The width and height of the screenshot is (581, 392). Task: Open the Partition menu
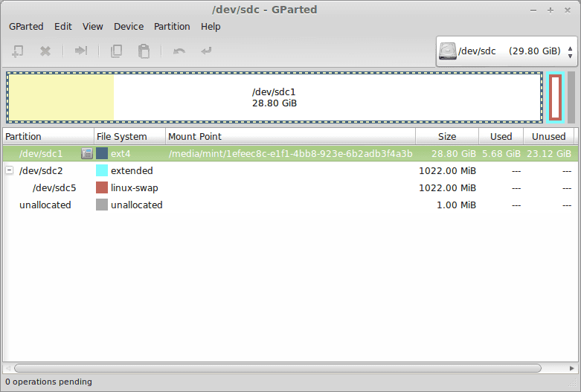point(172,27)
